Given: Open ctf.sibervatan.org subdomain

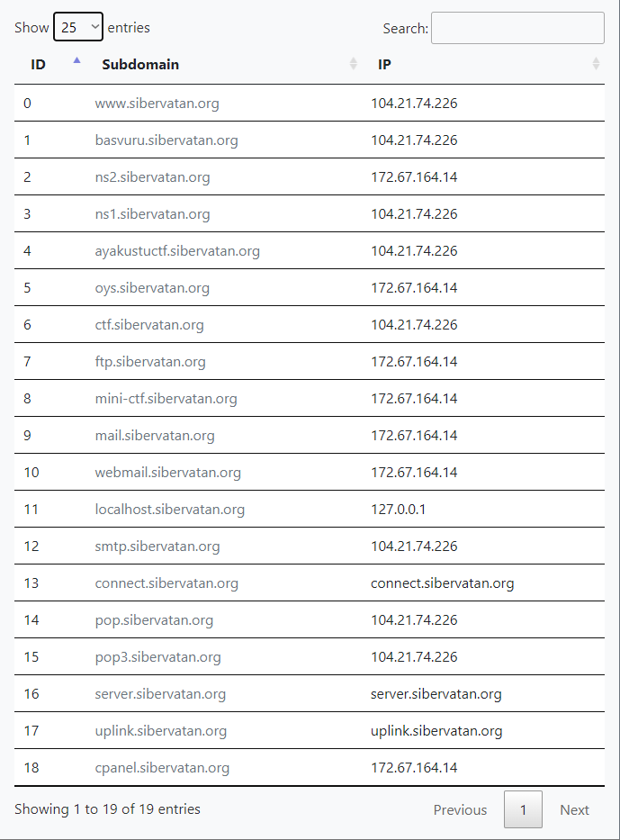Looking at the screenshot, I should pyautogui.click(x=149, y=325).
